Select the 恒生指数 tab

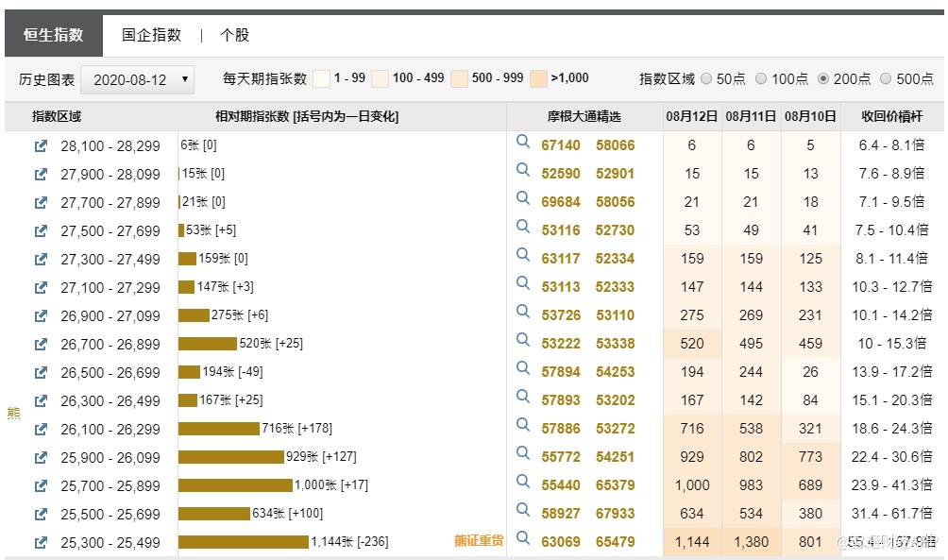54,35
